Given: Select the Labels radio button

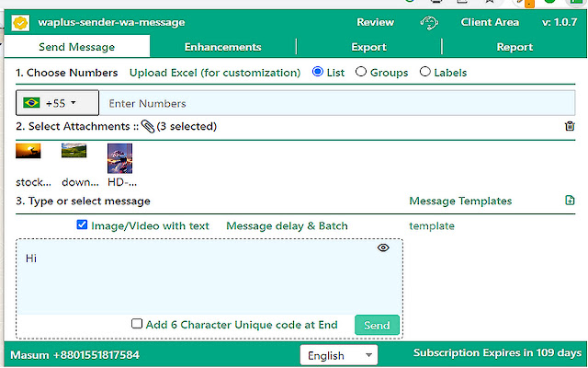Looking at the screenshot, I should coord(424,72).
